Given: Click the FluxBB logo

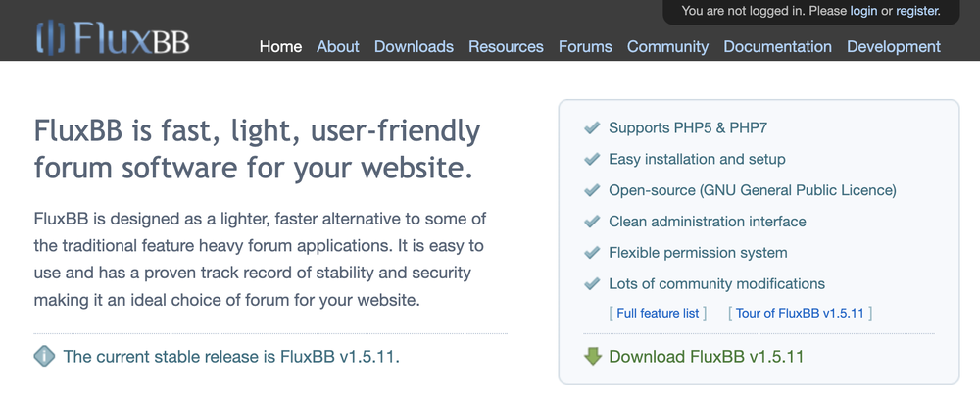Looking at the screenshot, I should pos(113,37).
